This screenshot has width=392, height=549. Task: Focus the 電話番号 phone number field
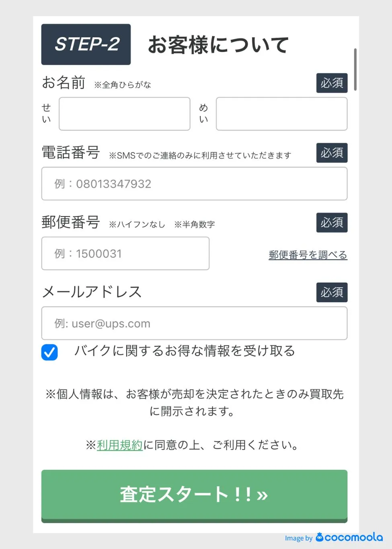point(194,184)
